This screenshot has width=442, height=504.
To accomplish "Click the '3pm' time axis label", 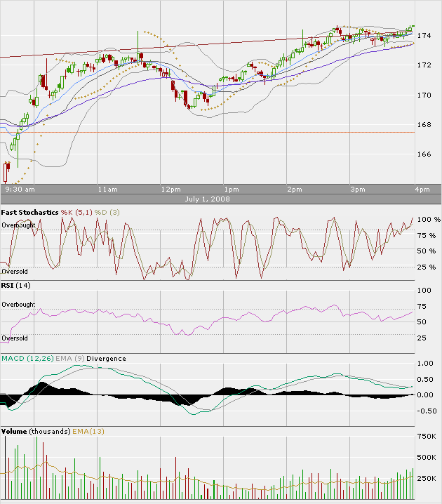I will [x=358, y=190].
